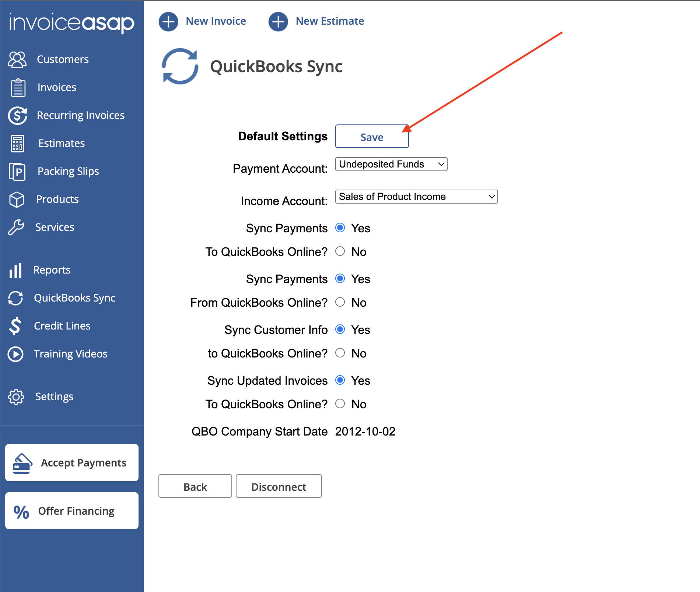Select No for Sync Payments From QuickBooks Online
Screen dimensions: 700x592
tap(340, 302)
